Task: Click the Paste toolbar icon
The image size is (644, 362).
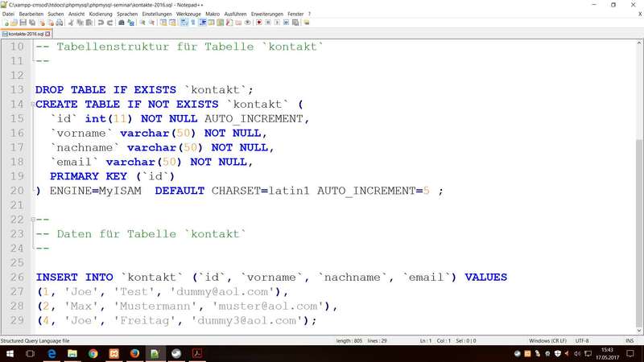Action: coord(89,23)
